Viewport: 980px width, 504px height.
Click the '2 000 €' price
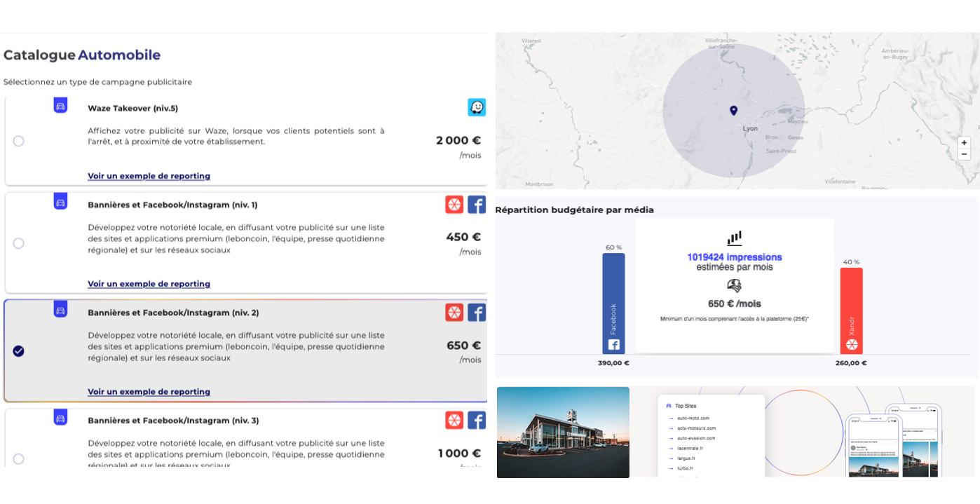458,140
